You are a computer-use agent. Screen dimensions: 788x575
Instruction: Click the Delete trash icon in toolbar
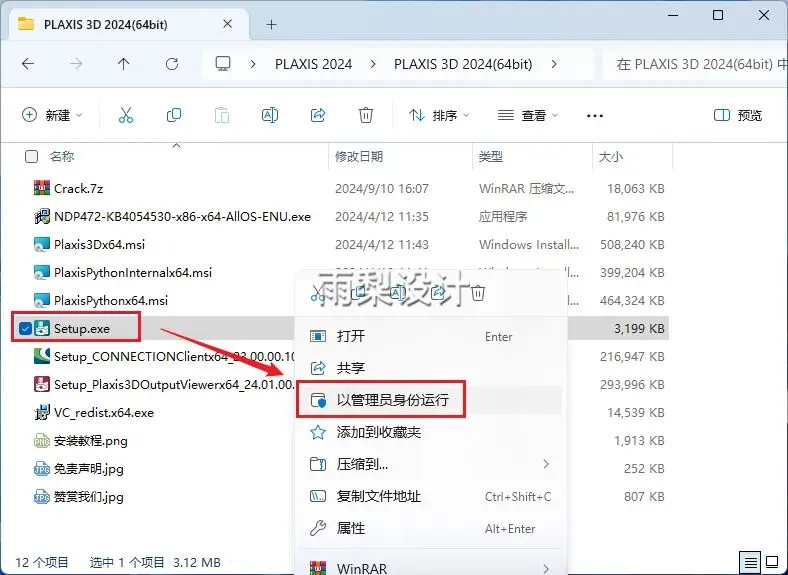coord(366,116)
